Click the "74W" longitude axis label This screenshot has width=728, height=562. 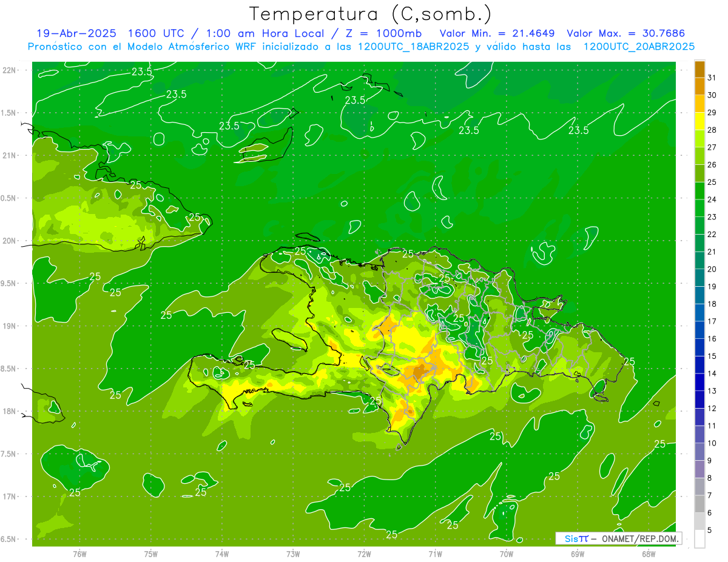[x=222, y=555]
